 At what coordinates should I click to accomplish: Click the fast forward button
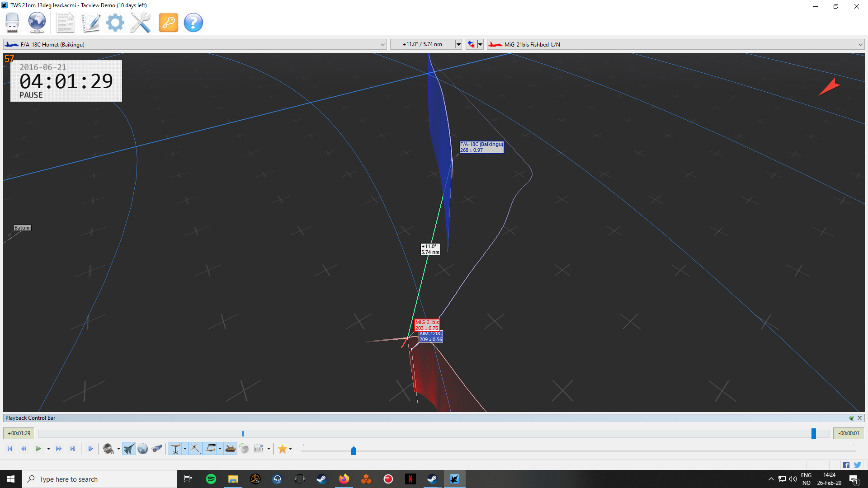tap(59, 449)
